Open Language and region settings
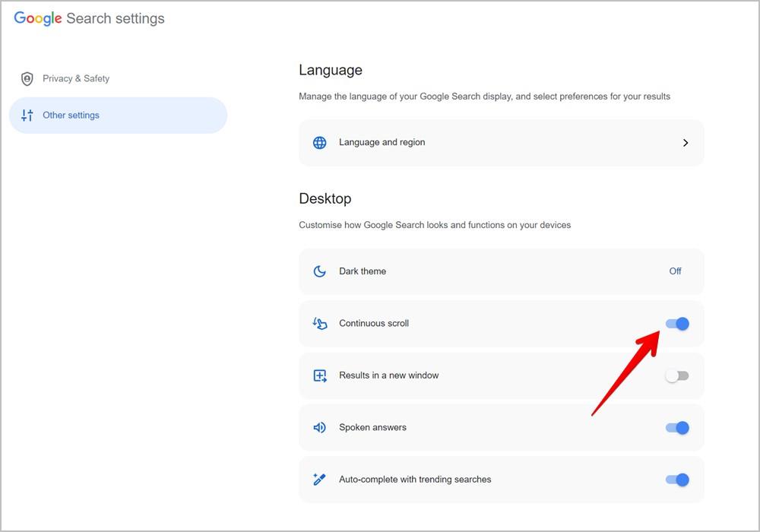The height and width of the screenshot is (532, 760). (501, 142)
